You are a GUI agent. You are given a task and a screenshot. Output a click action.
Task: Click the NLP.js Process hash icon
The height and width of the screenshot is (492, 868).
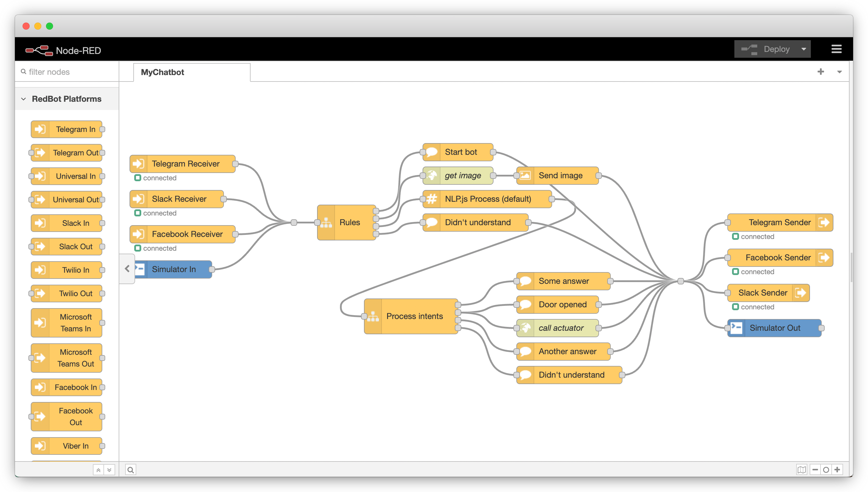pos(431,199)
